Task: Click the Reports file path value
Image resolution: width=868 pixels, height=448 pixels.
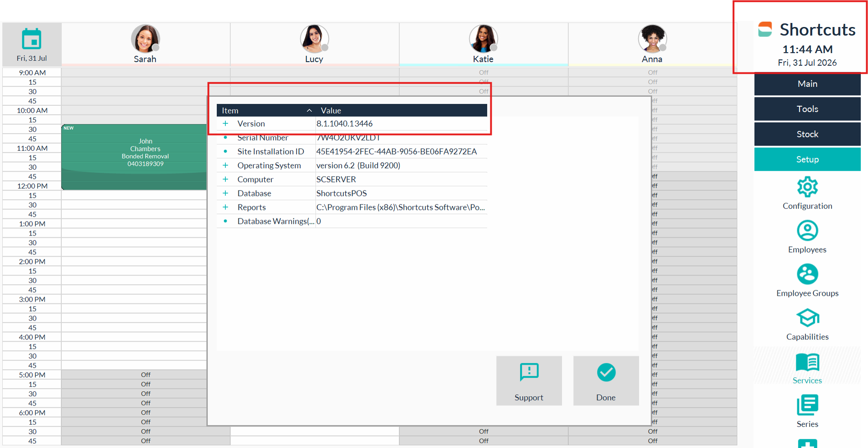Action: pos(401,207)
